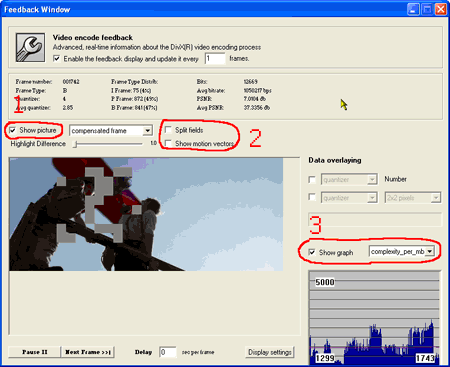
Task: Click the graph label 5000
Action: pos(325,282)
